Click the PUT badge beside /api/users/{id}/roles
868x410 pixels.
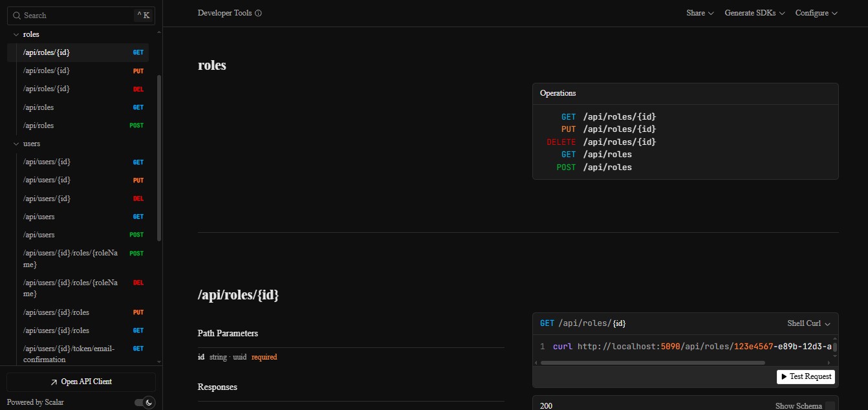point(138,312)
